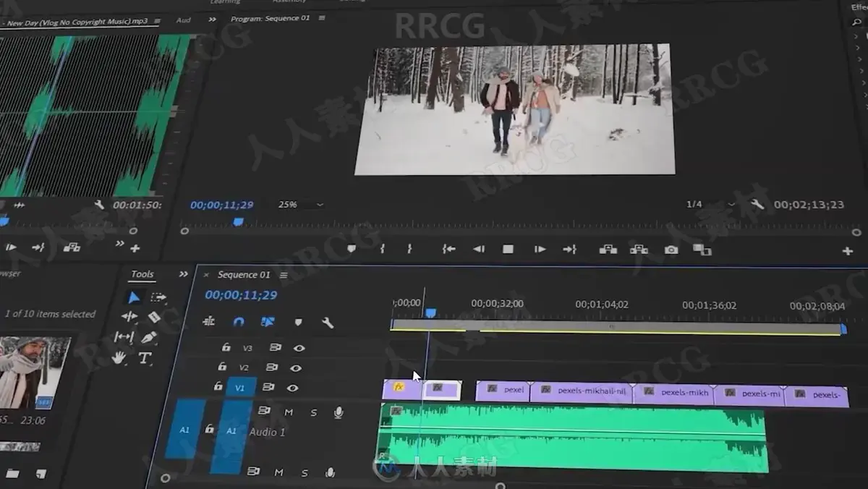
Task: Click the nest sequence insert icon in timeline
Action: (209, 321)
